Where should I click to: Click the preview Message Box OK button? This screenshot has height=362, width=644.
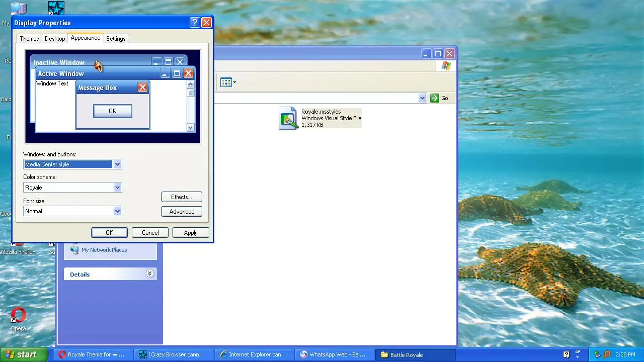tap(113, 111)
